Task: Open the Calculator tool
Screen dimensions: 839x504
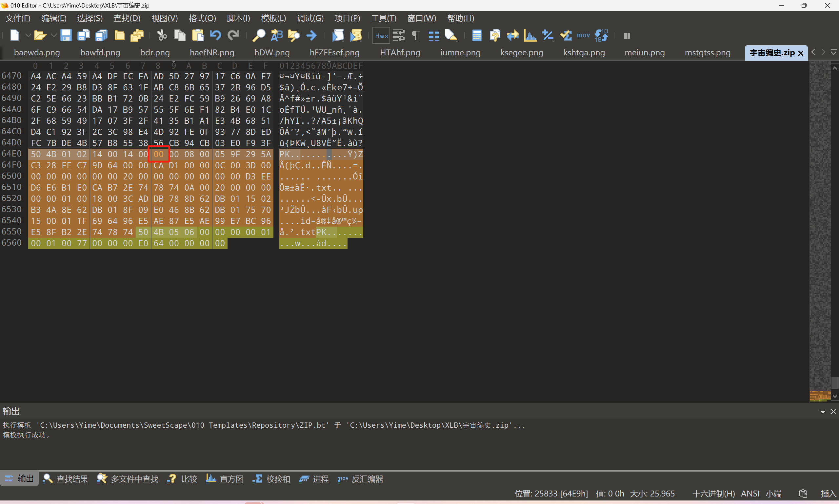Action: click(x=477, y=35)
